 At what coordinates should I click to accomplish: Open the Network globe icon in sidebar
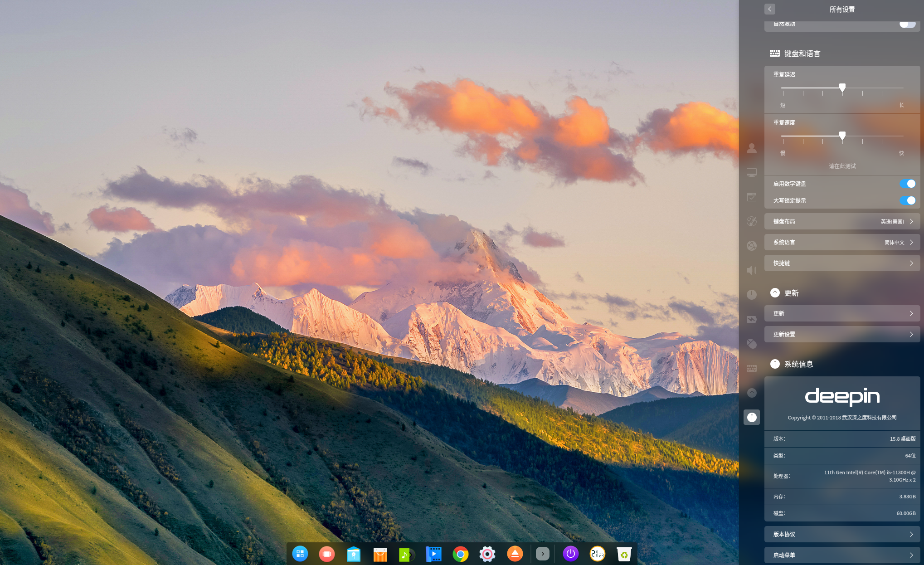click(752, 246)
